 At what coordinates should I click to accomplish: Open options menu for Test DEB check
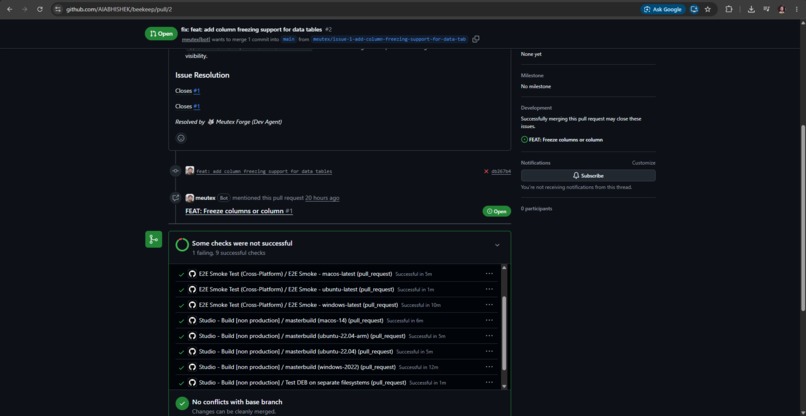(x=489, y=382)
